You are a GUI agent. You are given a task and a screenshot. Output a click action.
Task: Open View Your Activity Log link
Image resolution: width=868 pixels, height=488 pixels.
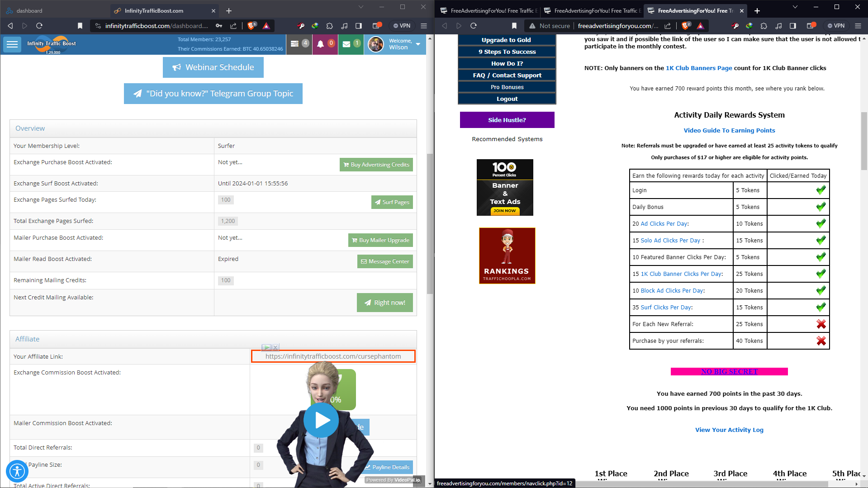click(x=729, y=430)
